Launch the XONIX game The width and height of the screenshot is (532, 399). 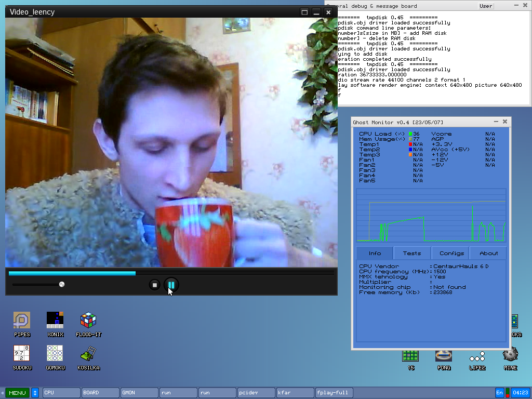[55, 321]
